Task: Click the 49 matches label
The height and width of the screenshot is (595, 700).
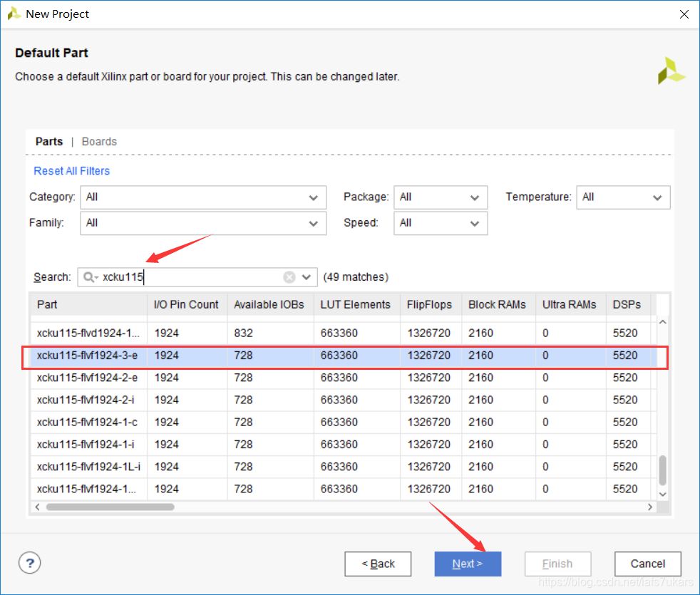Action: [356, 277]
